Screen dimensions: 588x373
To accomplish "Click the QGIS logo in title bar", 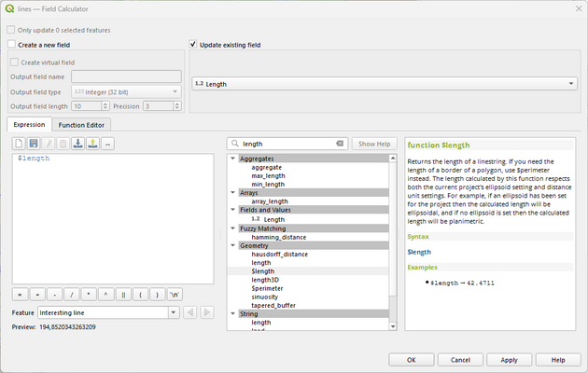I will 9,8.
